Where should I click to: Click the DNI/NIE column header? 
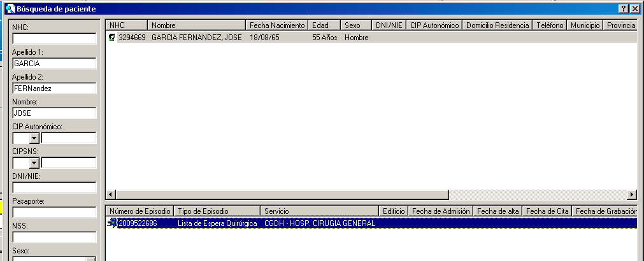point(389,25)
